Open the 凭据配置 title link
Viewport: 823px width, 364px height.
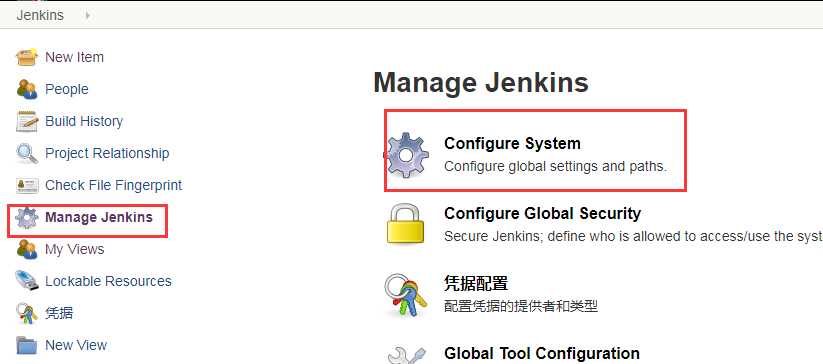pyautogui.click(x=476, y=284)
